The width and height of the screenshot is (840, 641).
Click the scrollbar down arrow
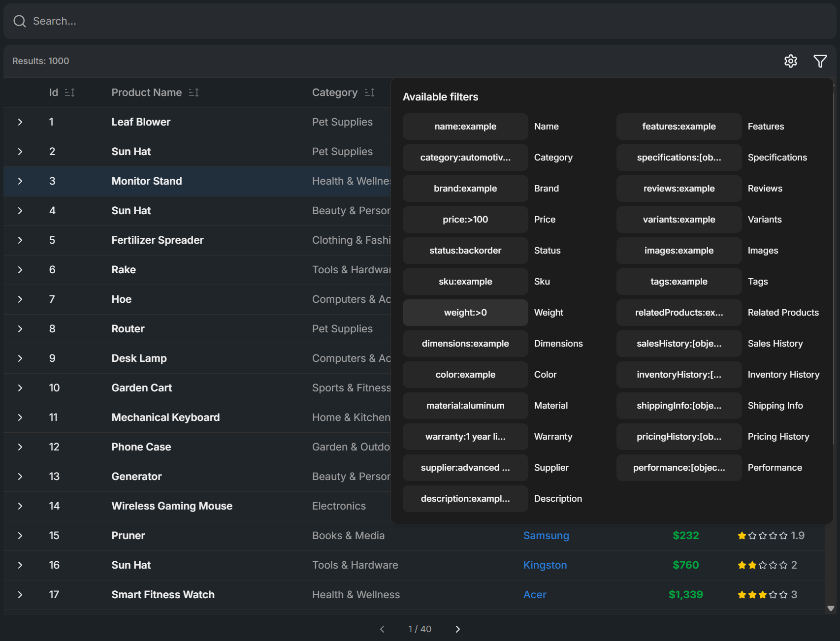point(831,609)
